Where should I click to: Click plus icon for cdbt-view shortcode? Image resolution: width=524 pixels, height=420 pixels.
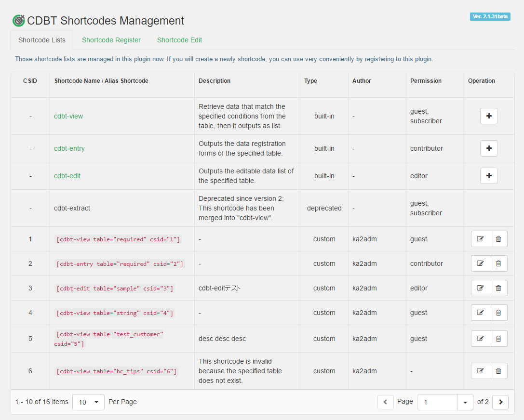(x=489, y=116)
